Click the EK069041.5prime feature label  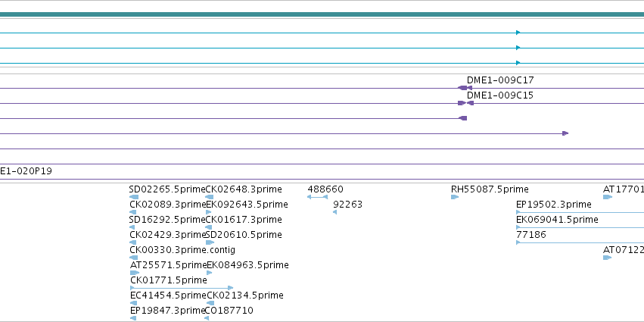557,220
